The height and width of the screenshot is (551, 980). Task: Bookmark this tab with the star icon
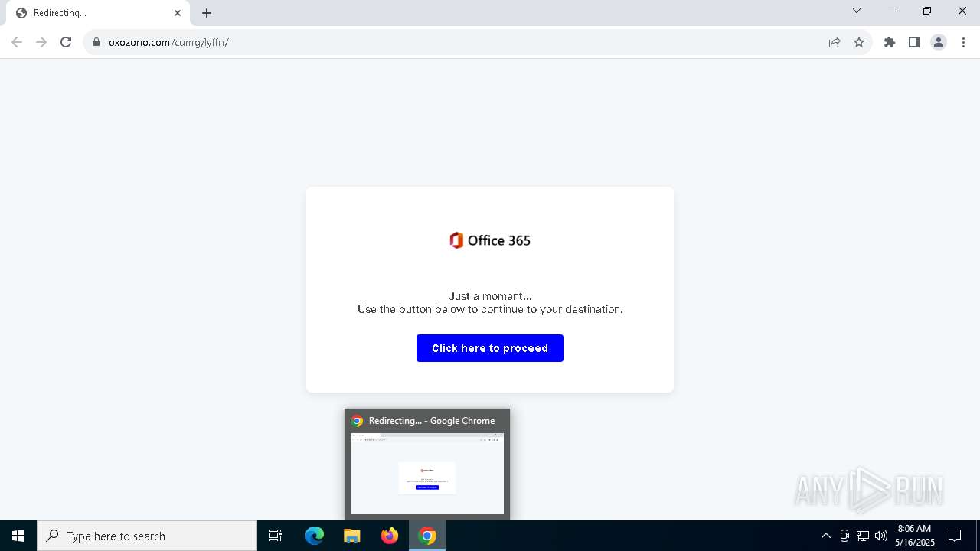pyautogui.click(x=859, y=42)
